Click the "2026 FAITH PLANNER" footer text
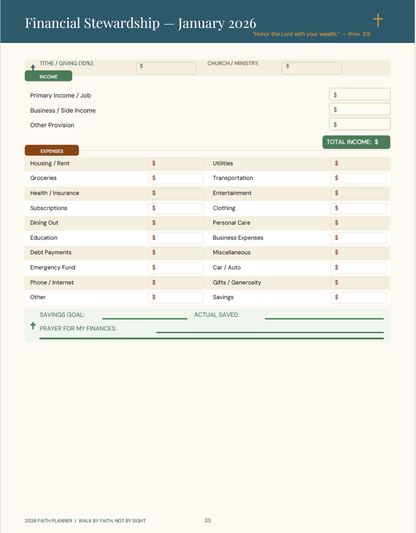 [x=48, y=521]
